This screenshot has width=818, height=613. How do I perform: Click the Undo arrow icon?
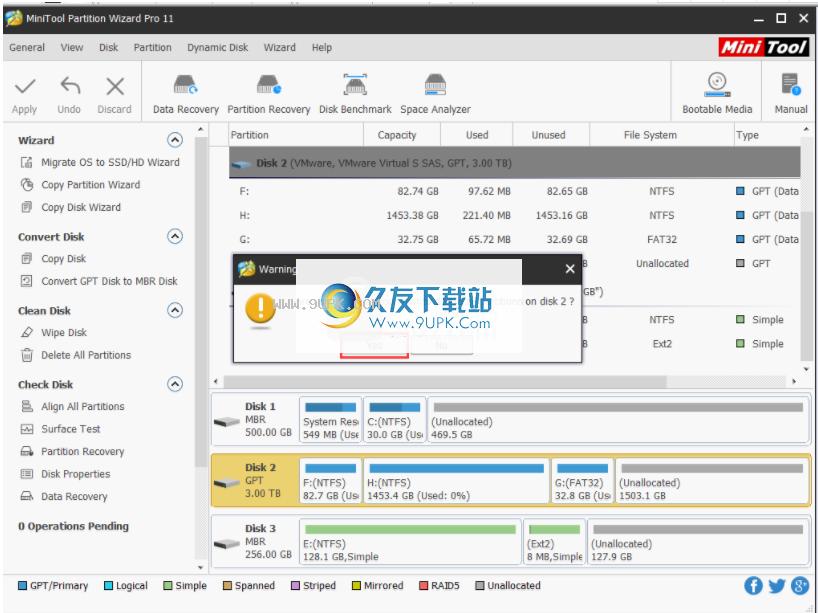70,86
